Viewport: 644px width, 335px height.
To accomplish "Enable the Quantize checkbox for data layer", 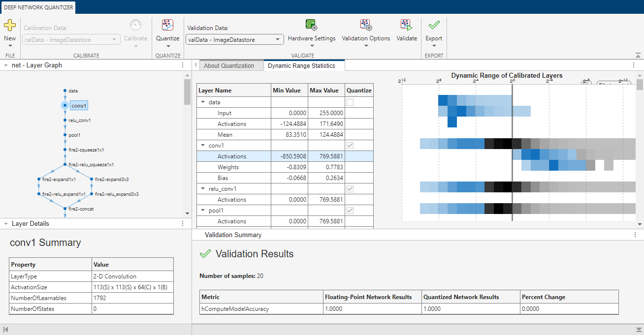I will 350,102.
